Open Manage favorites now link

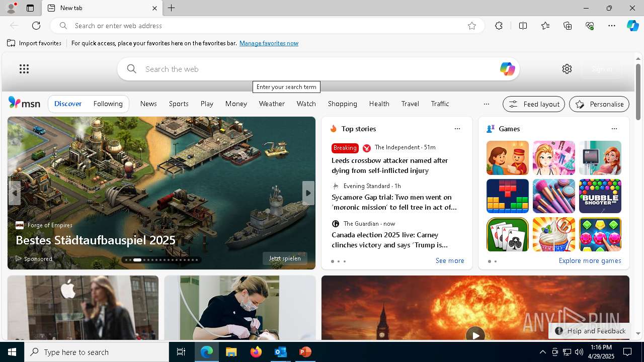[x=269, y=43]
